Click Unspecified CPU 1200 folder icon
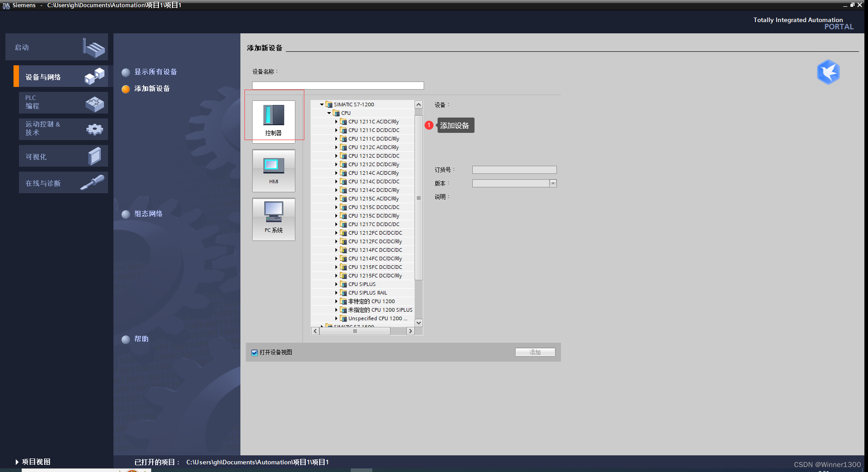This screenshot has height=472, width=868. pos(344,318)
